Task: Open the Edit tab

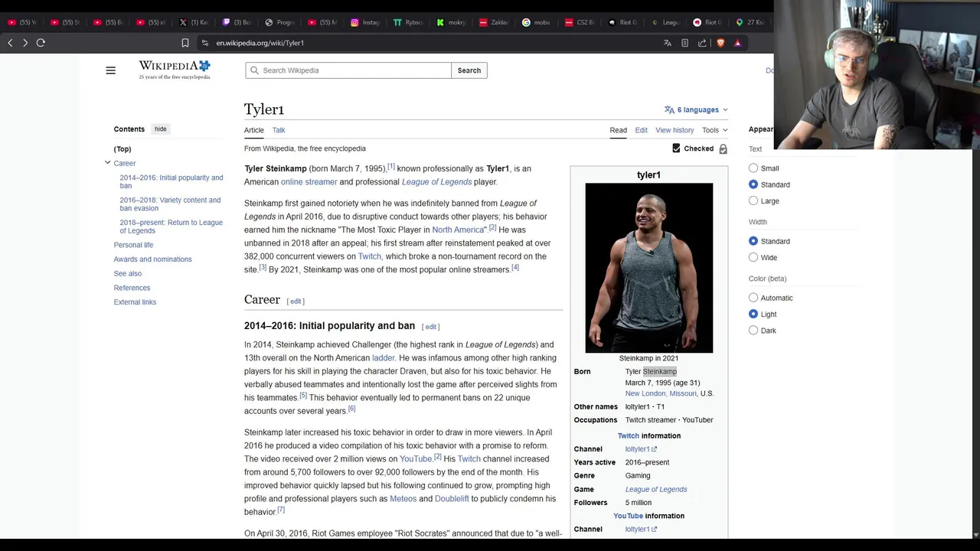Action: pyautogui.click(x=641, y=130)
